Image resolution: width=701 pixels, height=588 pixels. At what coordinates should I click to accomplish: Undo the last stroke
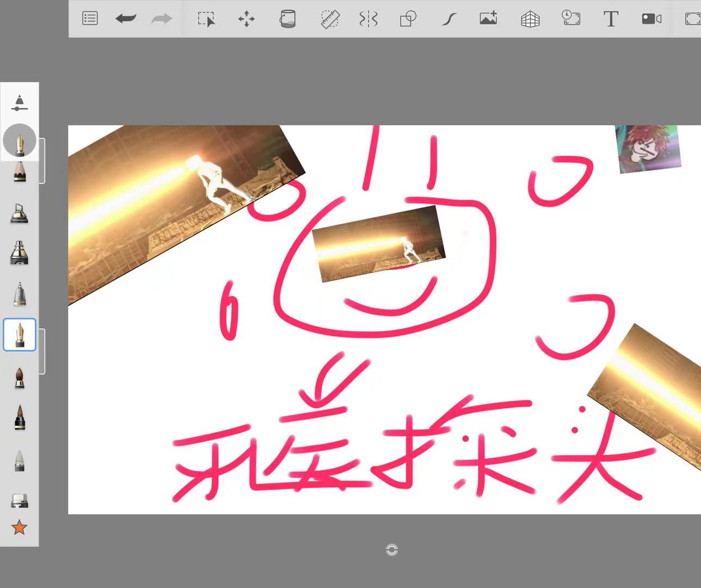[126, 19]
